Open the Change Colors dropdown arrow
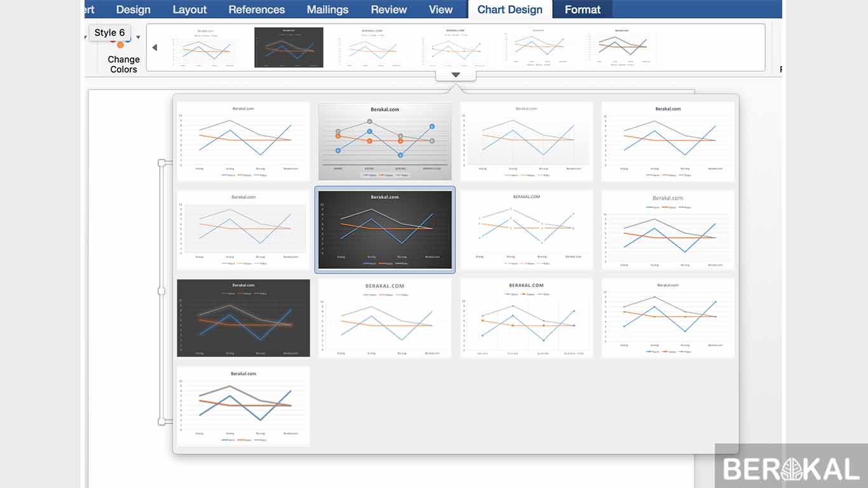Viewport: 868px width, 488px height. click(138, 37)
